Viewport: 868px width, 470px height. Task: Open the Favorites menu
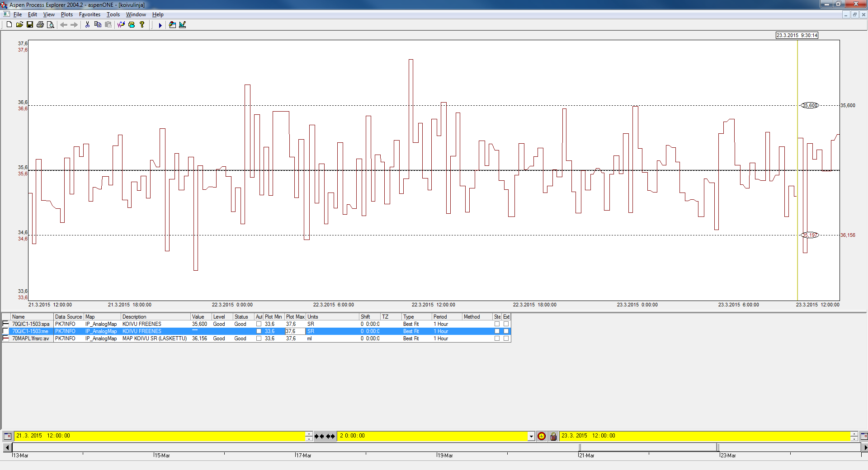[x=90, y=14]
